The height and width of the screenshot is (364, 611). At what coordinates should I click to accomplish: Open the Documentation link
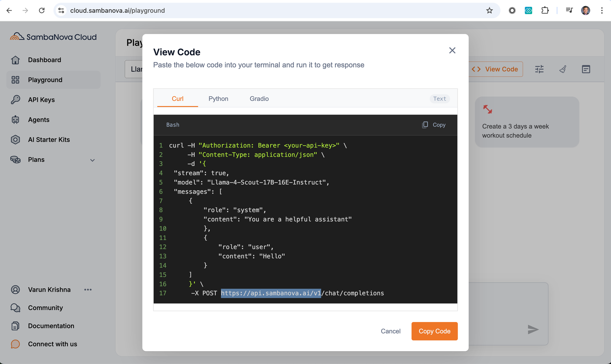(51, 326)
